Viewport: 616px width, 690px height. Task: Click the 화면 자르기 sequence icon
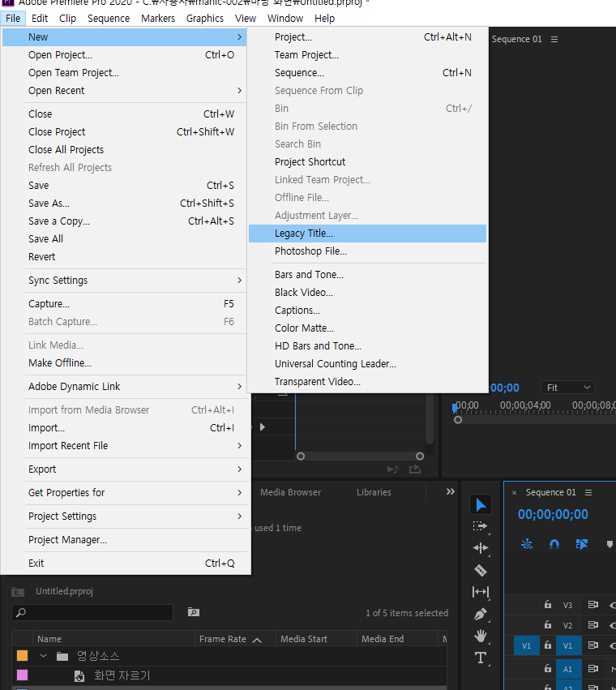79,676
